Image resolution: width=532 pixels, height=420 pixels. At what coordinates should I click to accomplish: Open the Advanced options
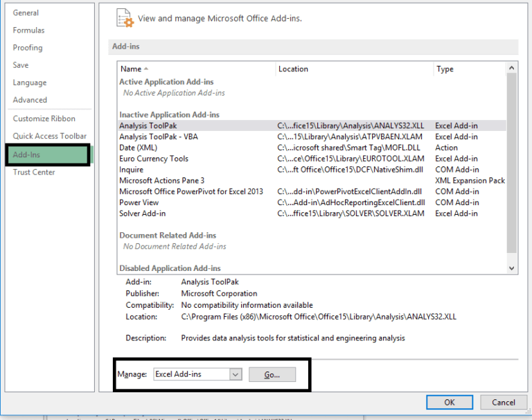tap(30, 100)
